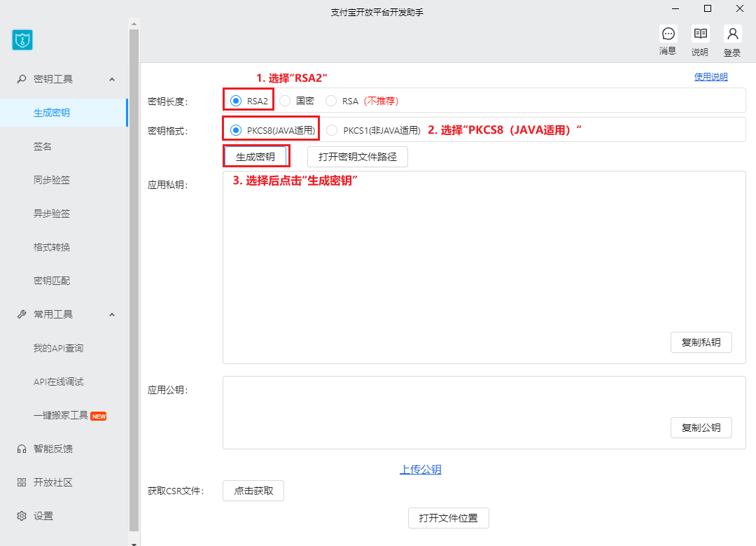Click the headset icon beside 智能反馈

[22, 449]
